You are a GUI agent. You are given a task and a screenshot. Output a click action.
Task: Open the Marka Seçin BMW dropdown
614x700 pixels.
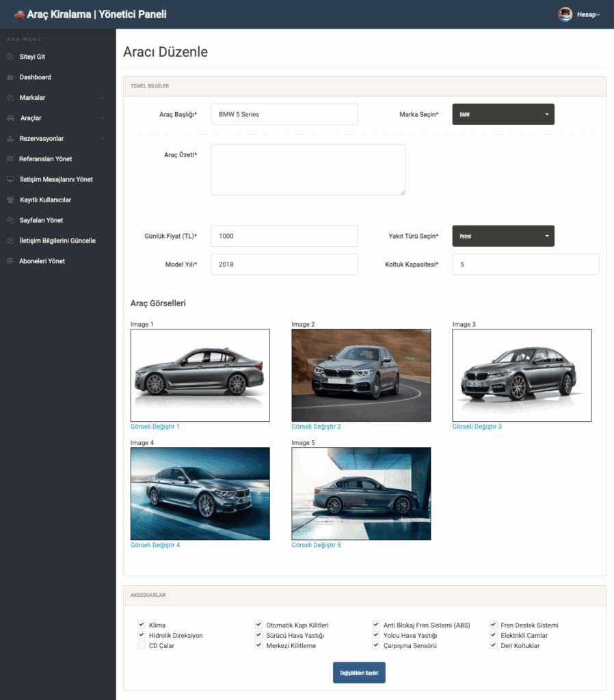point(503,114)
